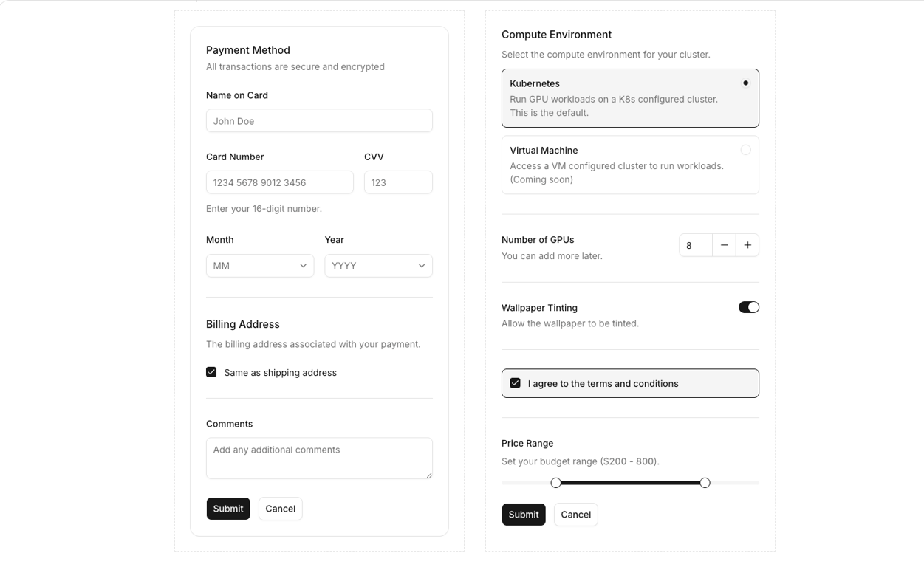Cancel the payment method form
Viewport: 924px width, 567px height.
pyautogui.click(x=280, y=509)
